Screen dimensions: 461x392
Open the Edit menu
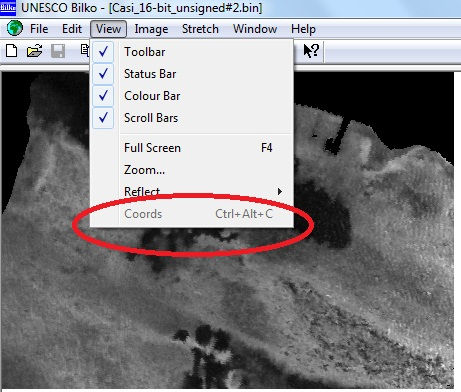tap(72, 29)
